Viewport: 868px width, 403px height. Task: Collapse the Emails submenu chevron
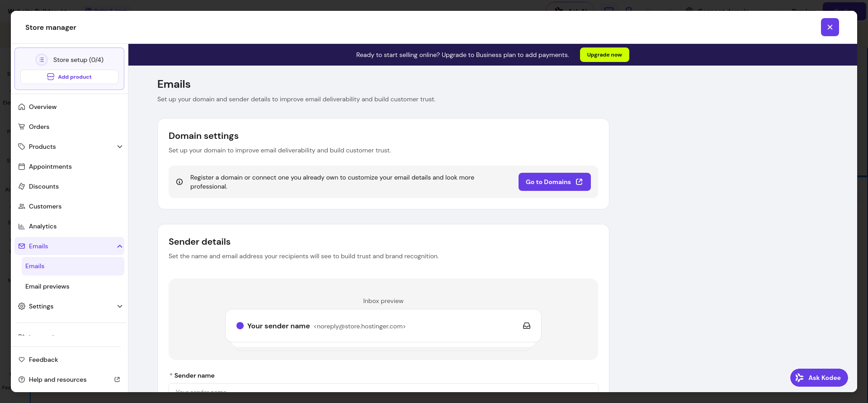point(120,246)
